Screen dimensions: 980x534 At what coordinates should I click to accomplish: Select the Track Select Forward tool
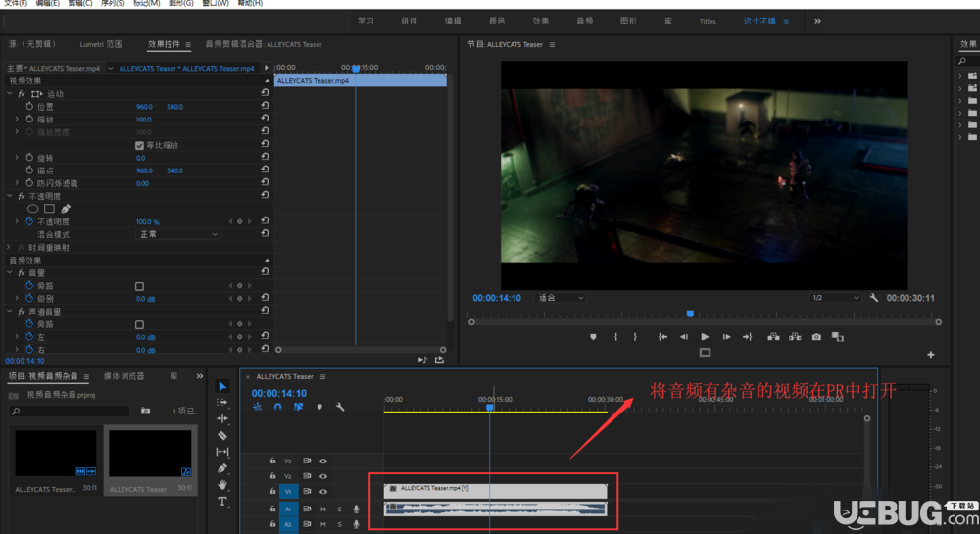click(x=222, y=403)
